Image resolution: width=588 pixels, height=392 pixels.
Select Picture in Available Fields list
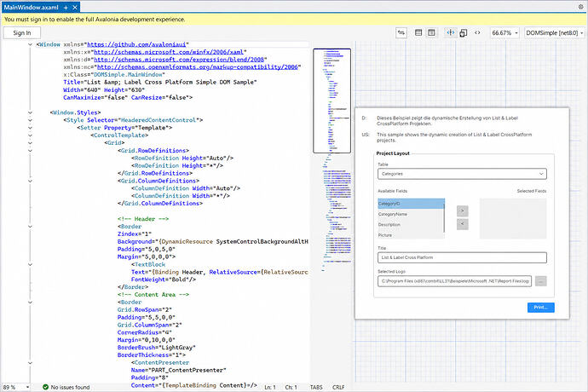411,235
